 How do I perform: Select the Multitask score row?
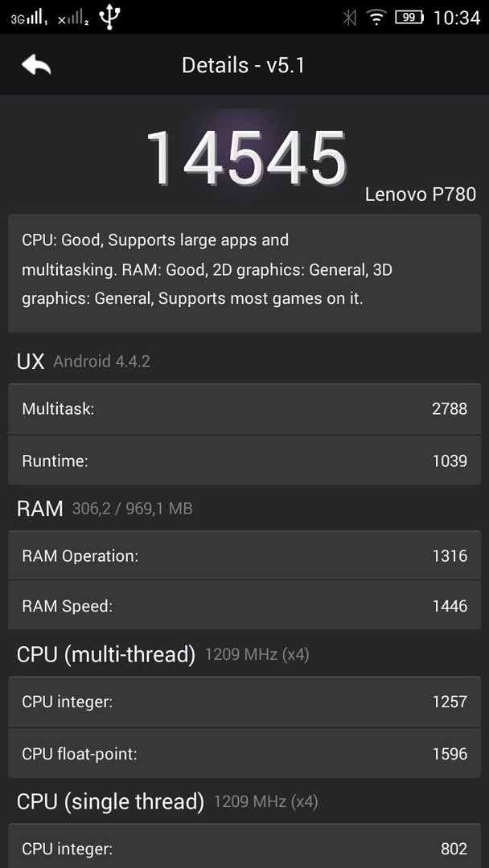(244, 408)
